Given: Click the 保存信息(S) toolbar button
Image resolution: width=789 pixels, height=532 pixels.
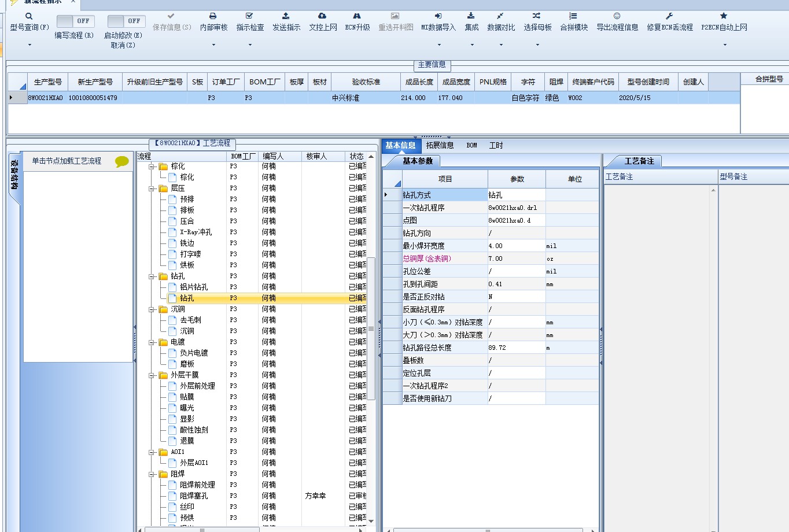Looking at the screenshot, I should click(x=172, y=22).
